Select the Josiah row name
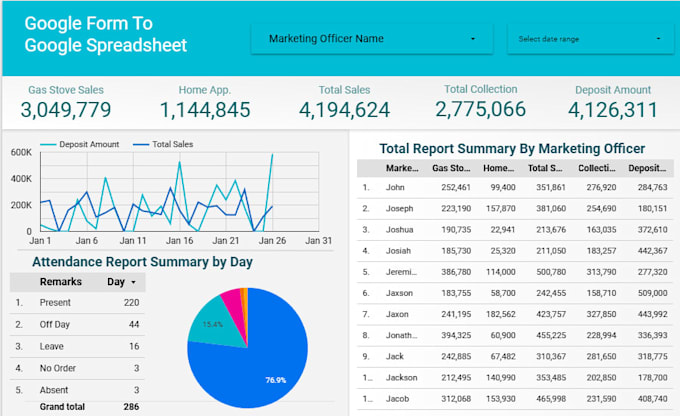The height and width of the screenshot is (416, 680). 398,251
